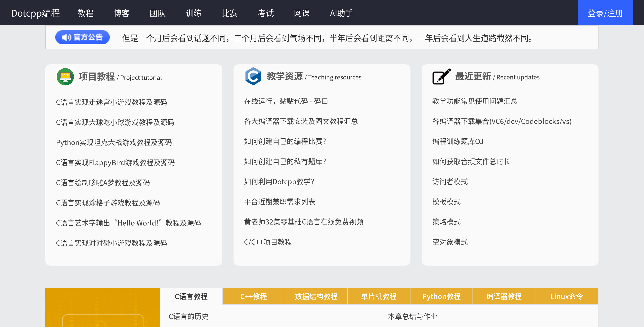Switch to the Linux命令 tab
The height and width of the screenshot is (327, 644).
[566, 296]
